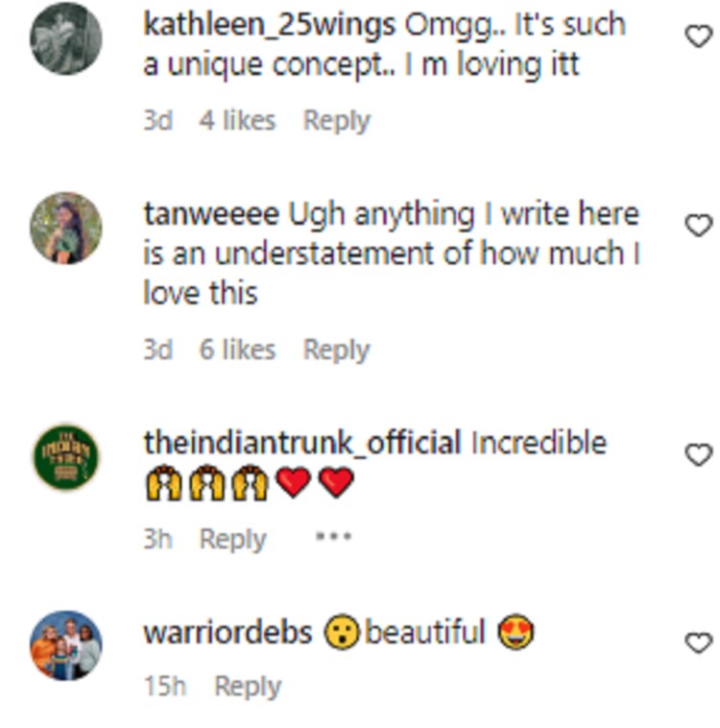
Task: View the 4 likes on kathleen_25wings' comment
Action: point(237,121)
